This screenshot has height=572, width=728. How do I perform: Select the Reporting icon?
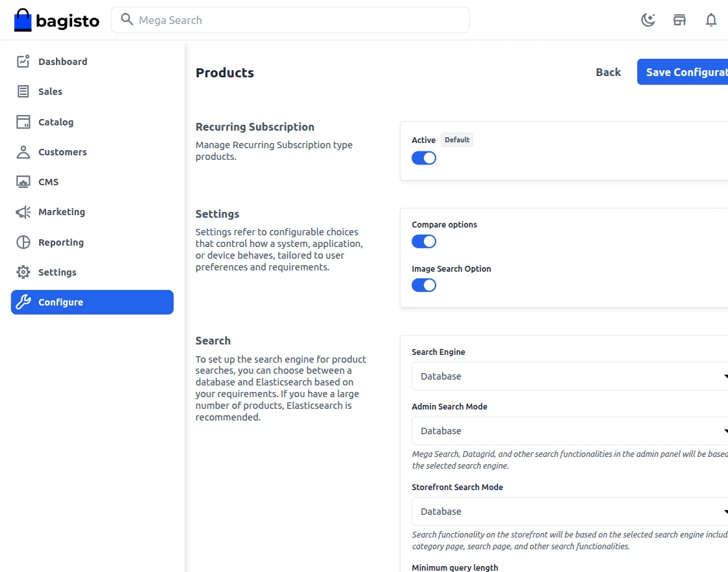tap(21, 242)
